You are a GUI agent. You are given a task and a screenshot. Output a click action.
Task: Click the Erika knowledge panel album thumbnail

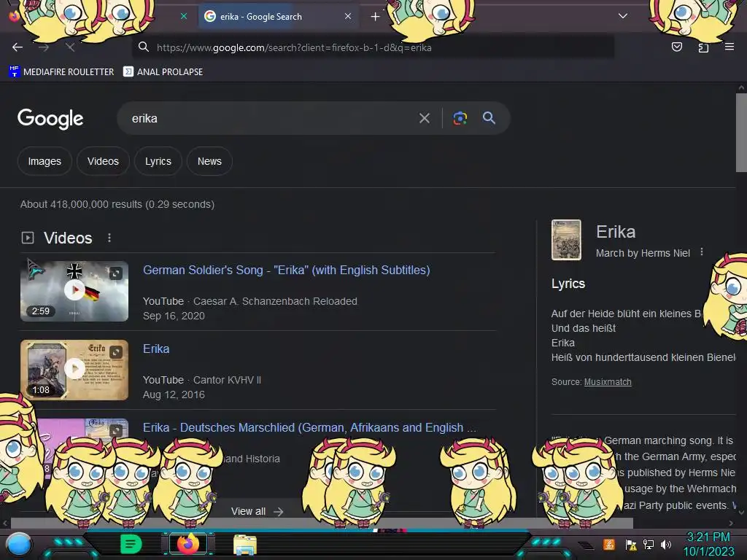566,239
